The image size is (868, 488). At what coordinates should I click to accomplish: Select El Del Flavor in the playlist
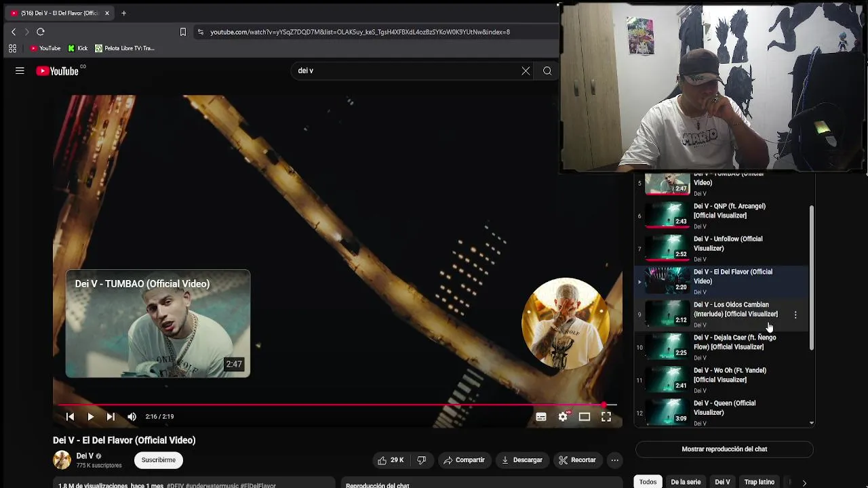tap(722, 281)
